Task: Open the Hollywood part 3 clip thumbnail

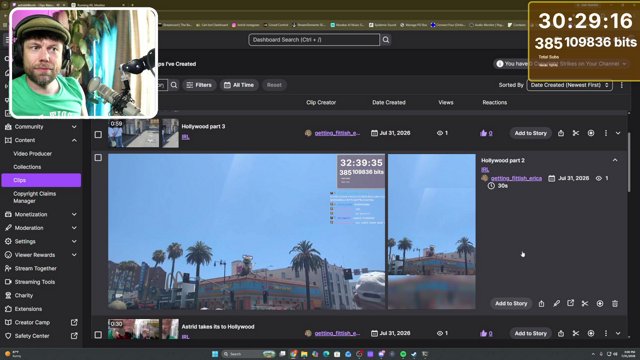Action: click(x=133, y=133)
